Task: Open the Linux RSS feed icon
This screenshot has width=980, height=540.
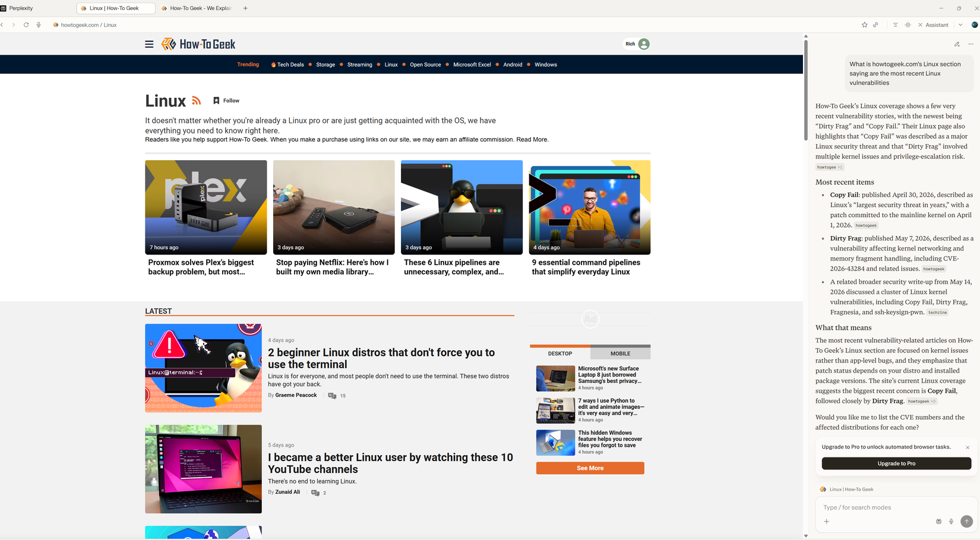Action: [x=197, y=101]
